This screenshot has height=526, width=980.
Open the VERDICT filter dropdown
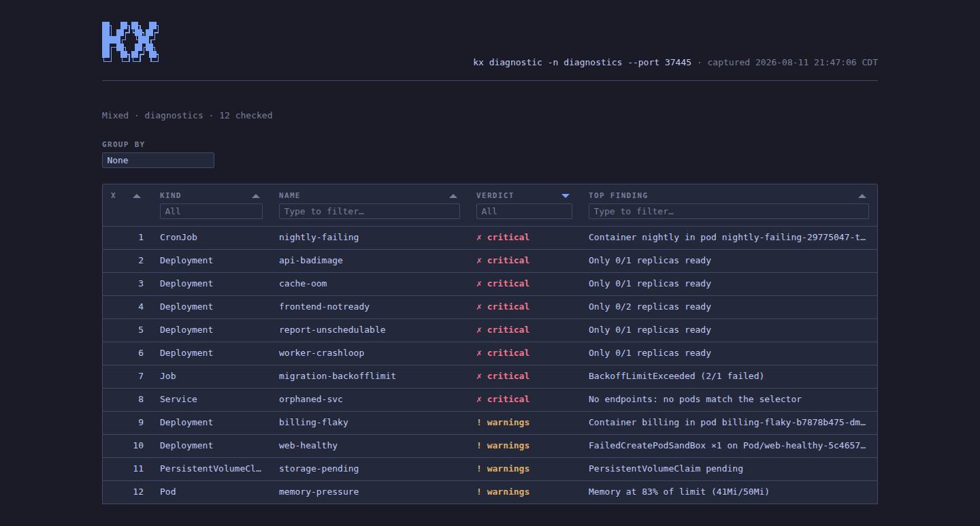pos(524,212)
